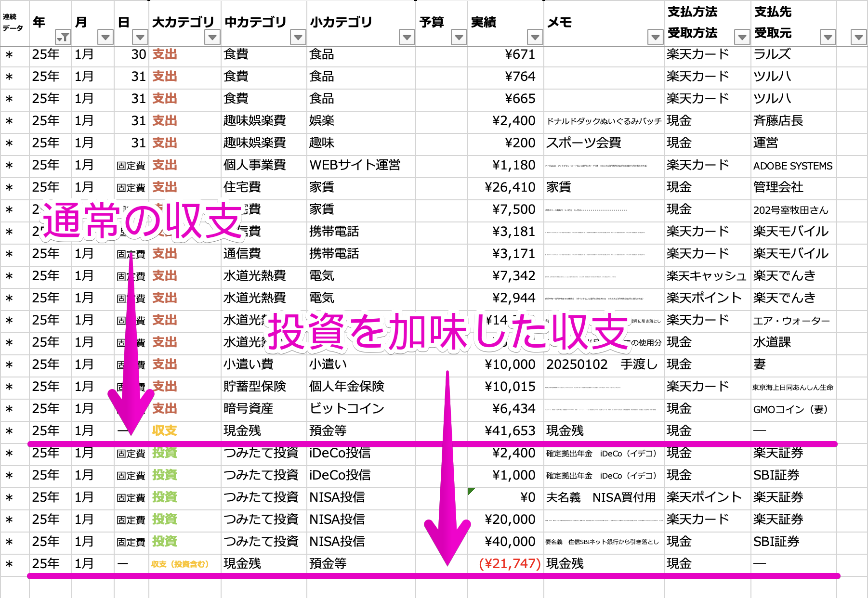Select the 楽天キャッシュ payment method cell
This screenshot has height=598, width=868.
pyautogui.click(x=706, y=276)
